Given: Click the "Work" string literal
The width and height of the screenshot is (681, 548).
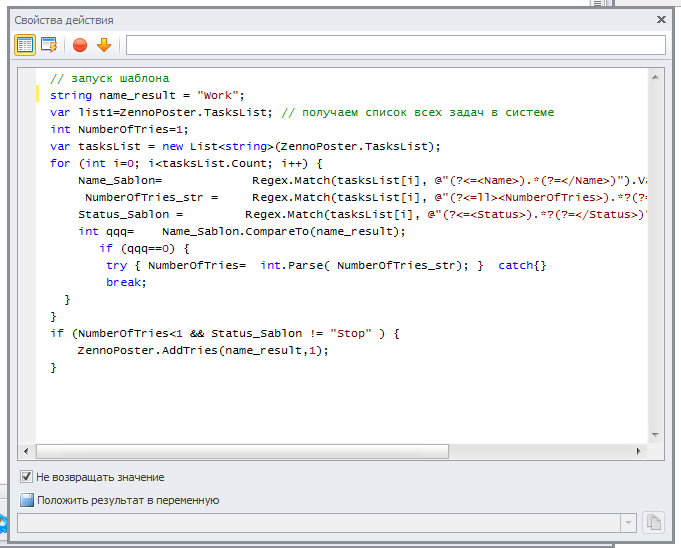Looking at the screenshot, I should click(218, 96).
